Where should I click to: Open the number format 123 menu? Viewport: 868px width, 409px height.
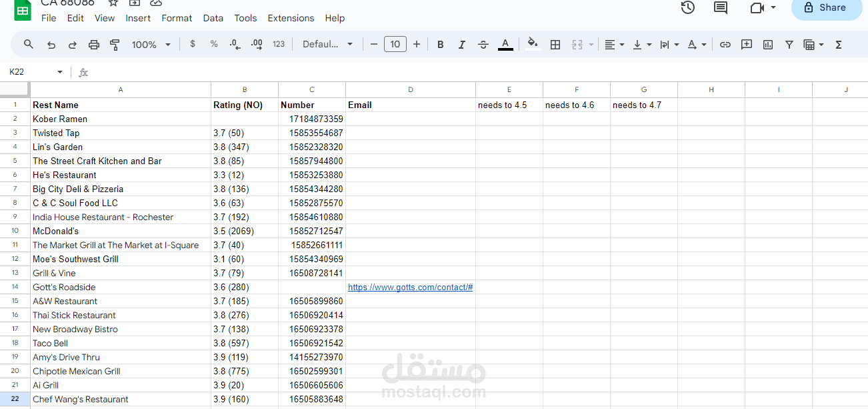(279, 44)
